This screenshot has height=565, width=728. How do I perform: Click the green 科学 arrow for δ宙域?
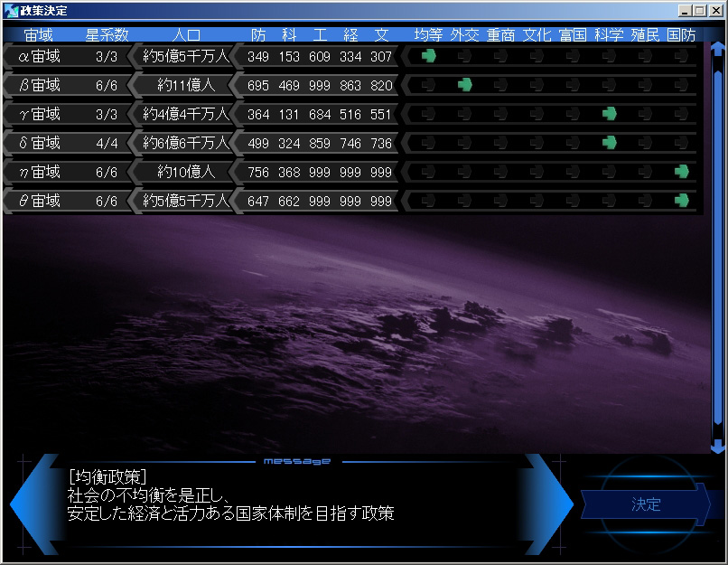609,143
